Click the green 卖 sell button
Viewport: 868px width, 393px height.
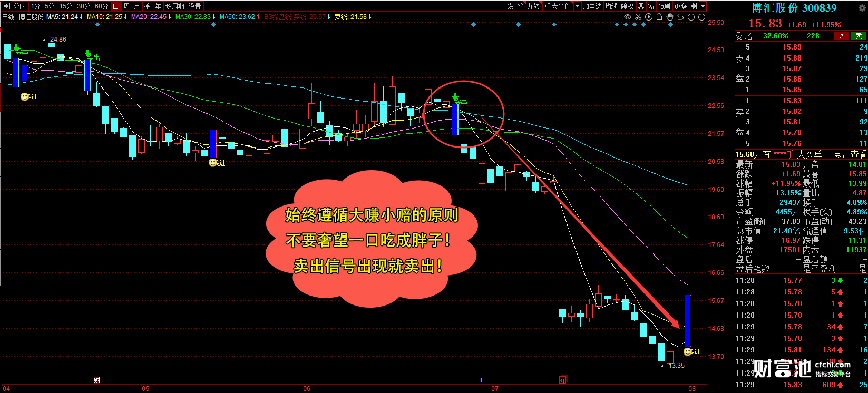point(859,36)
